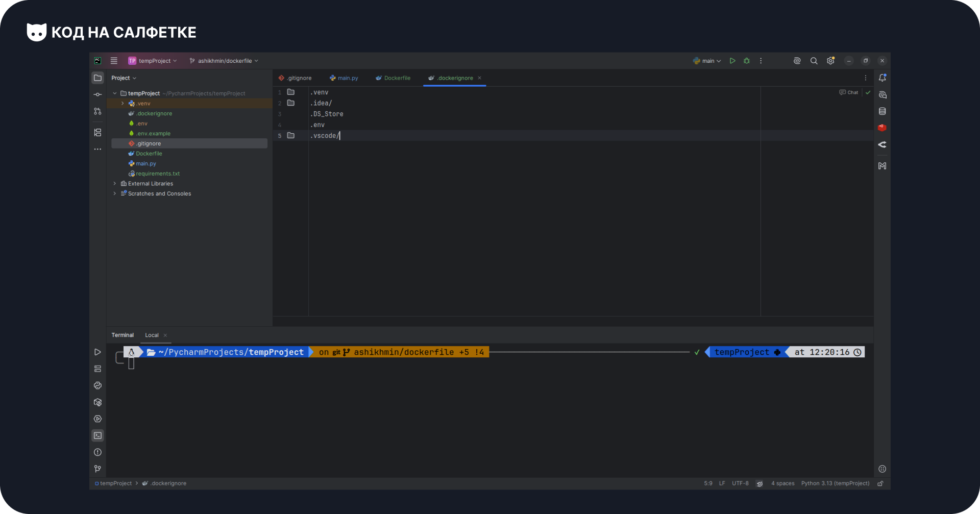Open the ashikhmin/dockerfile branch dropdown
This screenshot has height=514, width=980.
[x=224, y=61]
